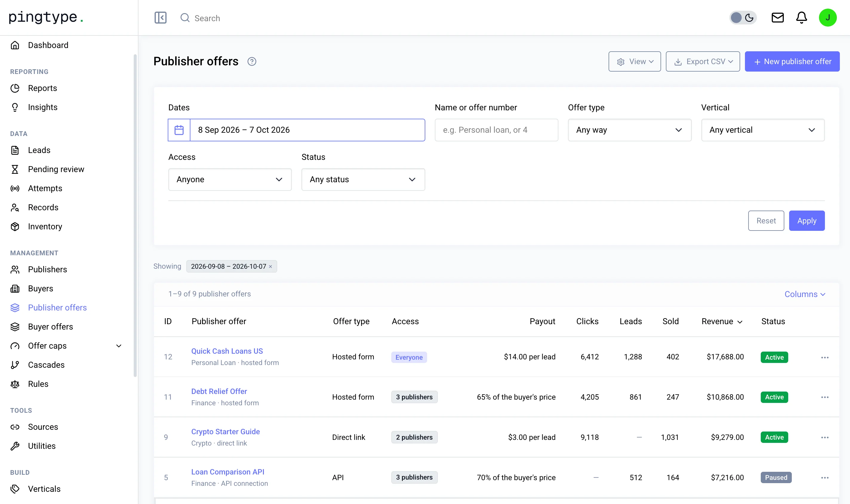Viewport: 850px width, 504px height.
Task: Open the Export CSV menu
Action: coord(703,61)
